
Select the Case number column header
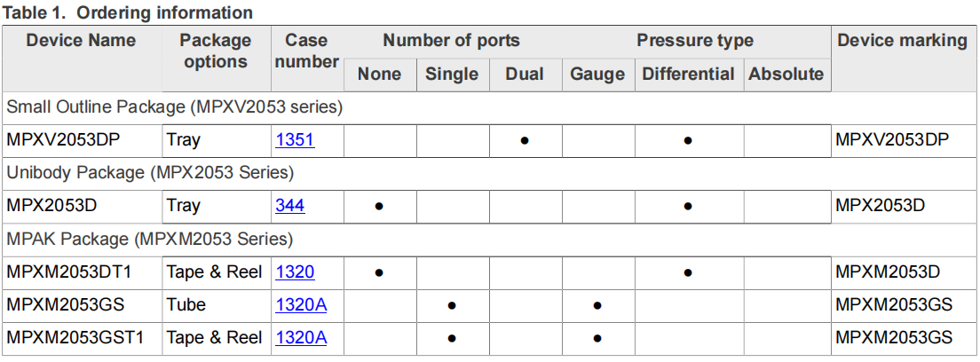click(306, 51)
